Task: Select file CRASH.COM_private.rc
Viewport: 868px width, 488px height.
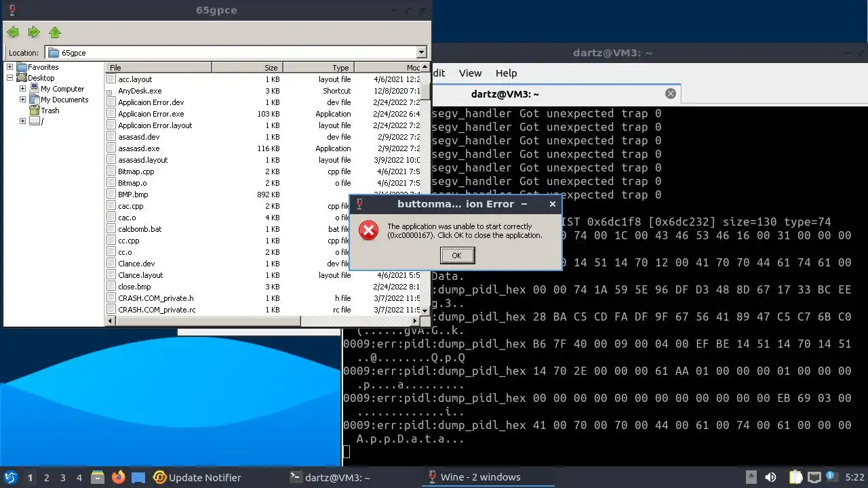Action: pyautogui.click(x=157, y=310)
